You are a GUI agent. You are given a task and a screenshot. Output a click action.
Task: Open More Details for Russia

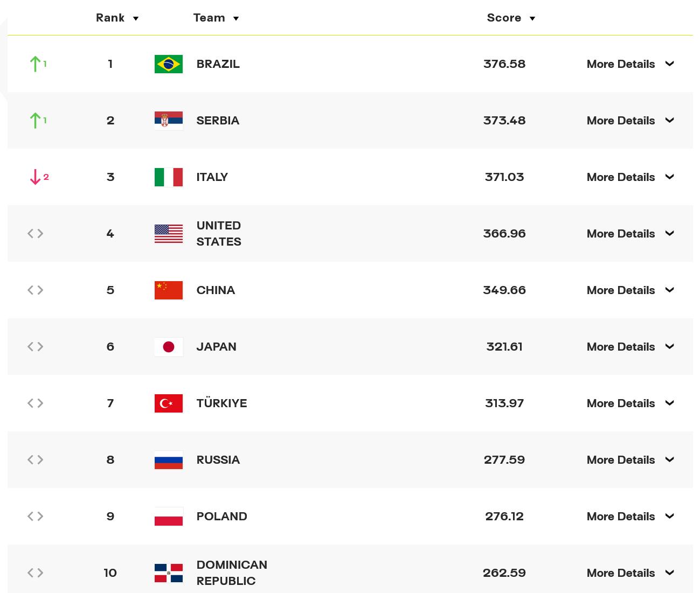click(630, 460)
